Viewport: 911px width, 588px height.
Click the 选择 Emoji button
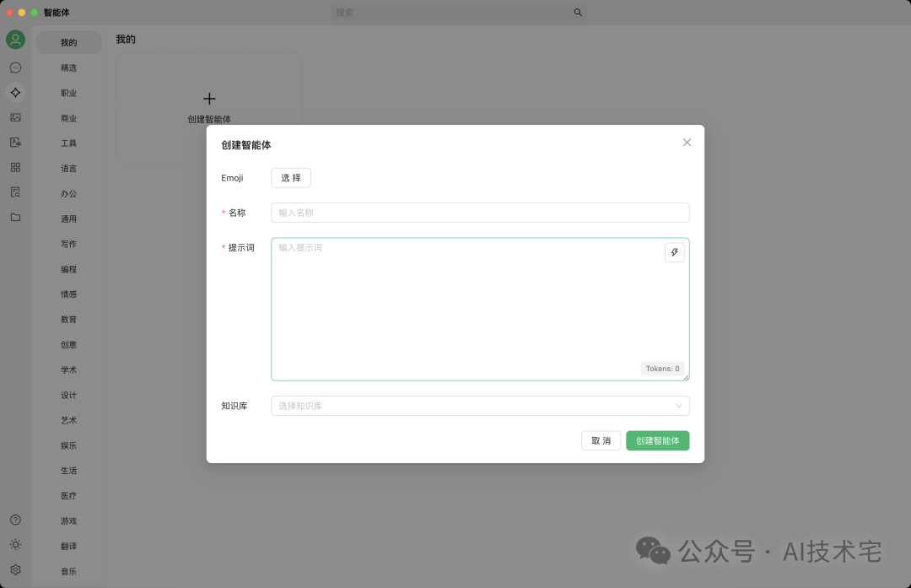click(x=291, y=178)
